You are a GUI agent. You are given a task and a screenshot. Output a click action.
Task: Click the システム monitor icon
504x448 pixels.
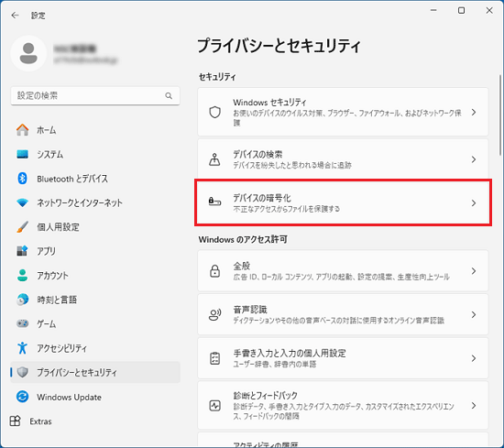point(23,154)
